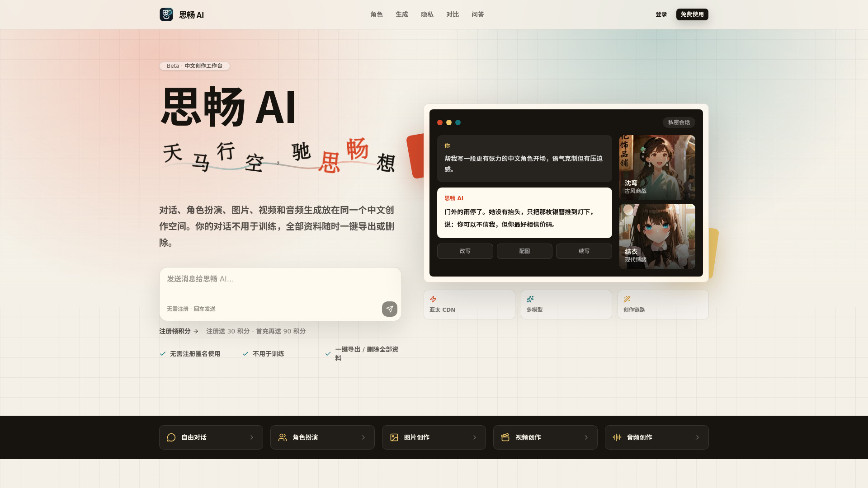The height and width of the screenshot is (488, 868).
Task: Click the 登录 login link
Action: (x=661, y=14)
